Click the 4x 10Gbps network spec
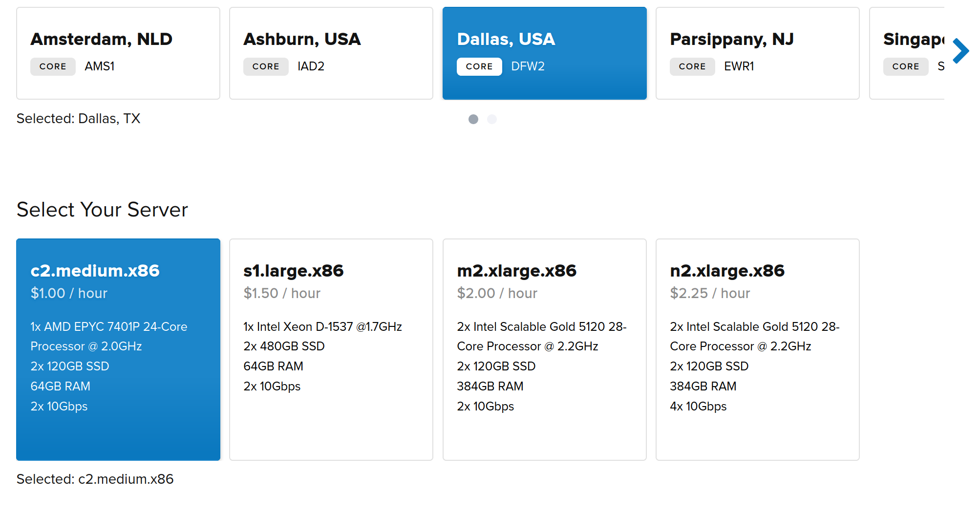Image resolution: width=980 pixels, height=516 pixels. pyautogui.click(x=698, y=407)
